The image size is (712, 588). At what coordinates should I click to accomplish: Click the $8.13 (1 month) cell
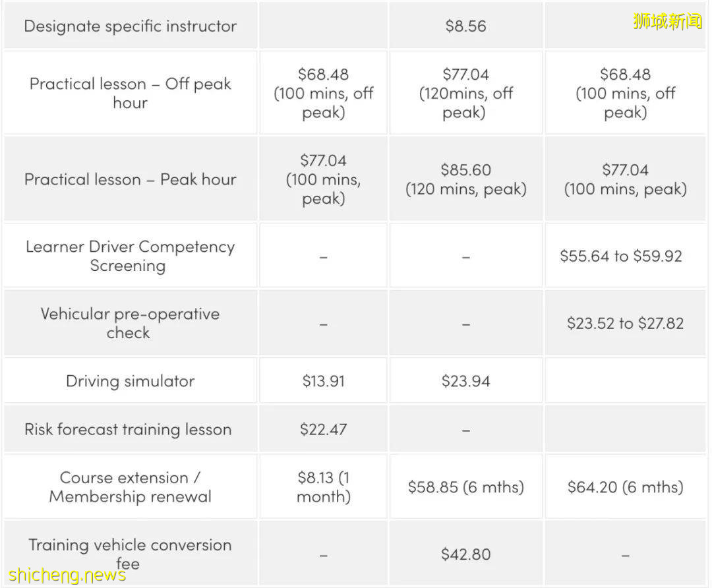pos(323,486)
